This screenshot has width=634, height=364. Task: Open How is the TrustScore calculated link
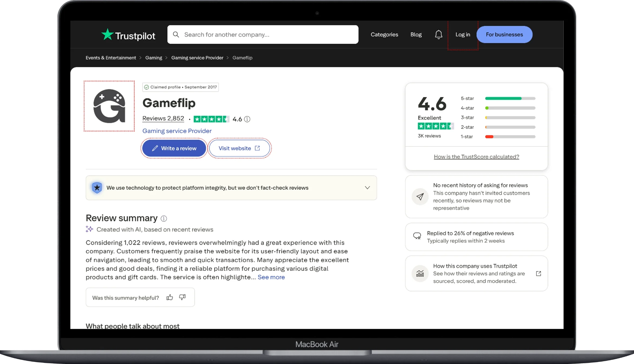coord(476,157)
